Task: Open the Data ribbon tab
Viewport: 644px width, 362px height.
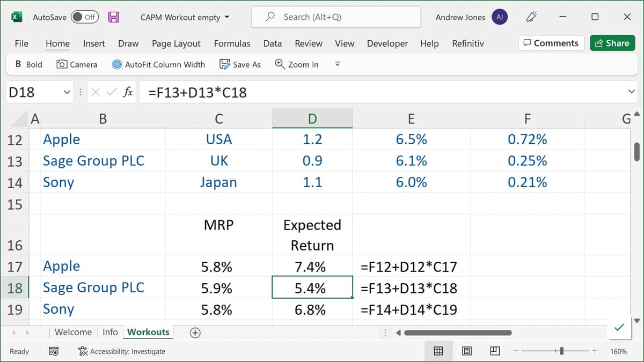Action: (x=273, y=43)
